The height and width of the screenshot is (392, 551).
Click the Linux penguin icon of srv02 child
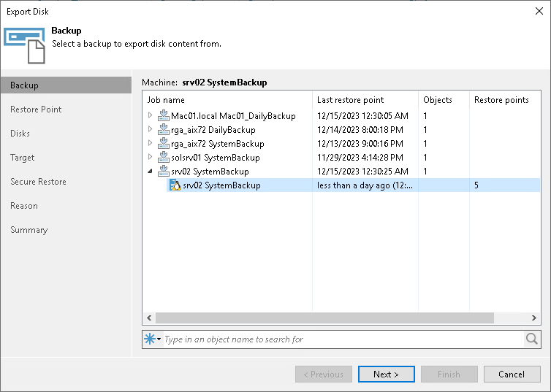click(175, 185)
